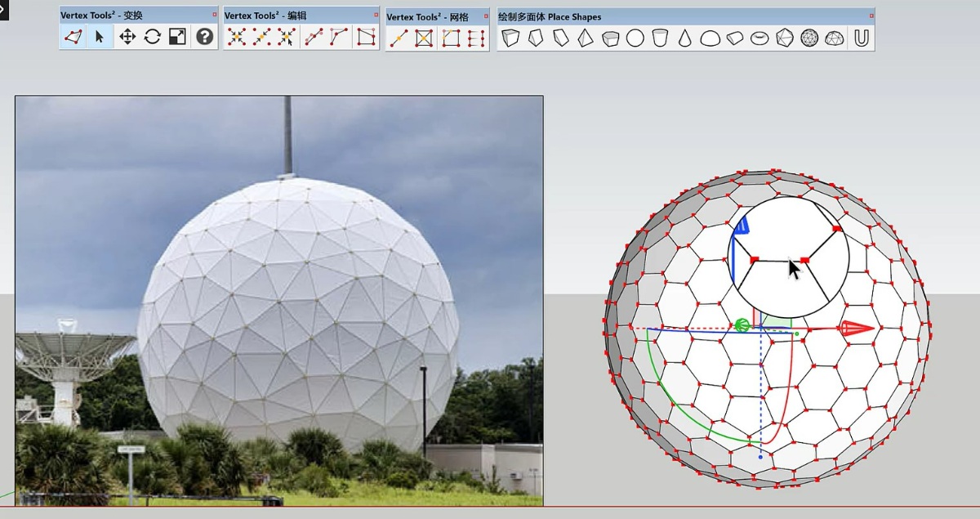Click the radar dome reference photo
Screen dimensions: 980x519
279,301
